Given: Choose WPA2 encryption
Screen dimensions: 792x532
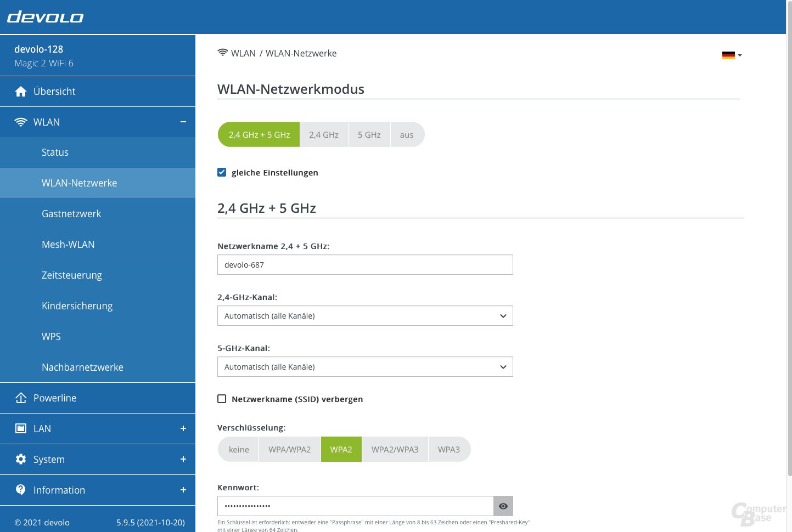Looking at the screenshot, I should click(x=341, y=449).
